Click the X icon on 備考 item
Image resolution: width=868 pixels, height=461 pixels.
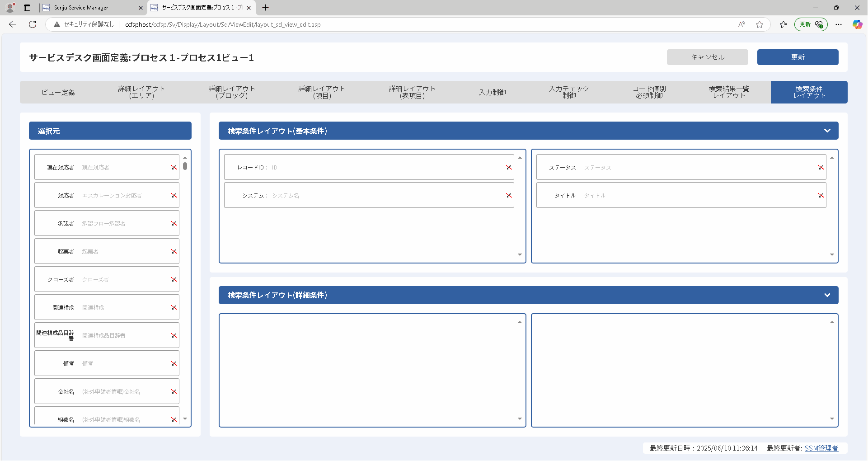pos(174,364)
